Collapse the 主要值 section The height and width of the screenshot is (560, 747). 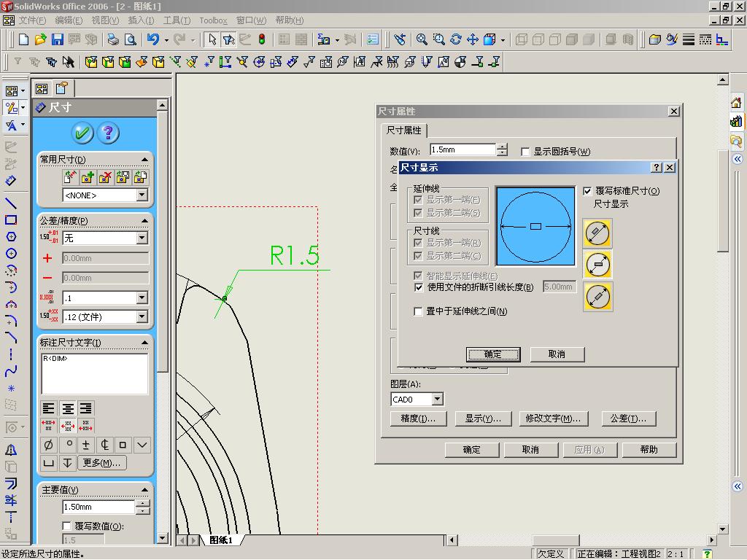click(145, 489)
